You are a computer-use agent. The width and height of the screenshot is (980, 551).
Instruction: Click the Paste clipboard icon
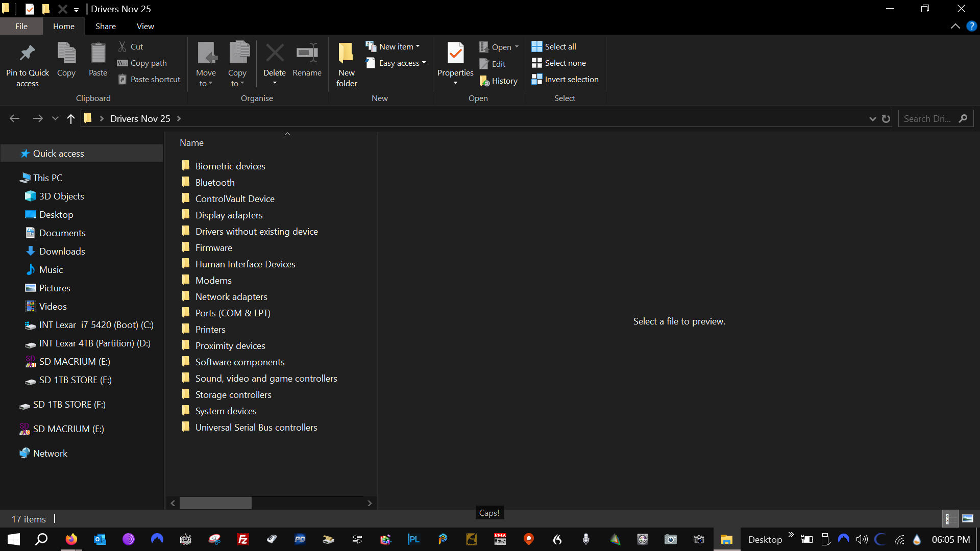click(97, 53)
